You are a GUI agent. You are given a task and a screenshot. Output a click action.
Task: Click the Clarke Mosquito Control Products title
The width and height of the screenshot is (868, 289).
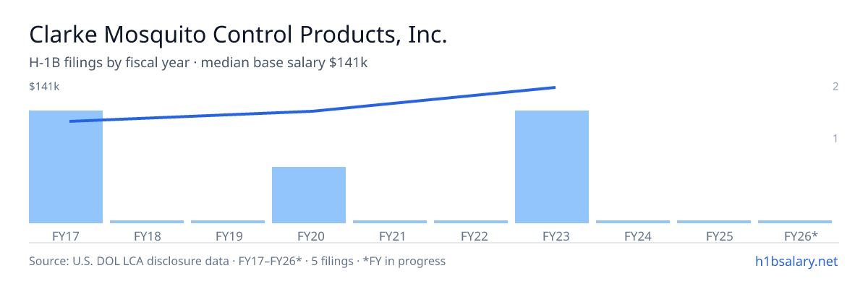[x=238, y=35]
